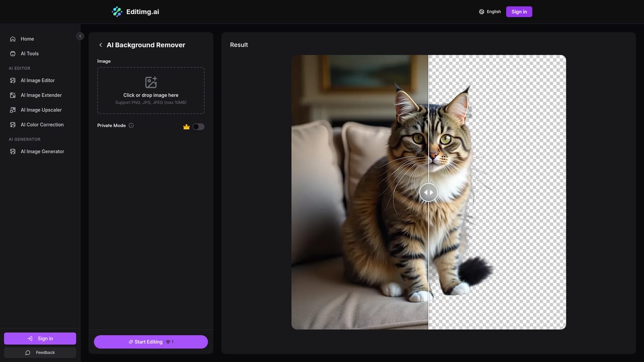This screenshot has height=362, width=644.
Task: Select AI Color Correction label
Action: (x=42, y=125)
